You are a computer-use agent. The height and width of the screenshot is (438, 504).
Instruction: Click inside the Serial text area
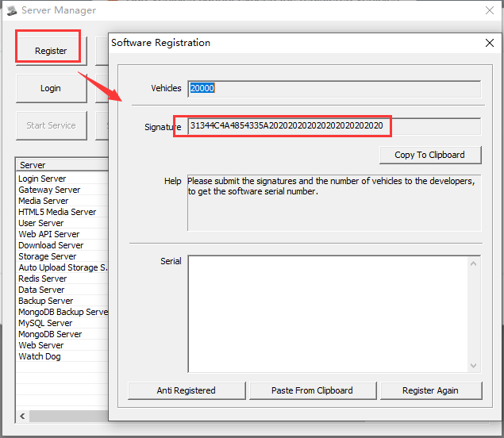coord(328,314)
